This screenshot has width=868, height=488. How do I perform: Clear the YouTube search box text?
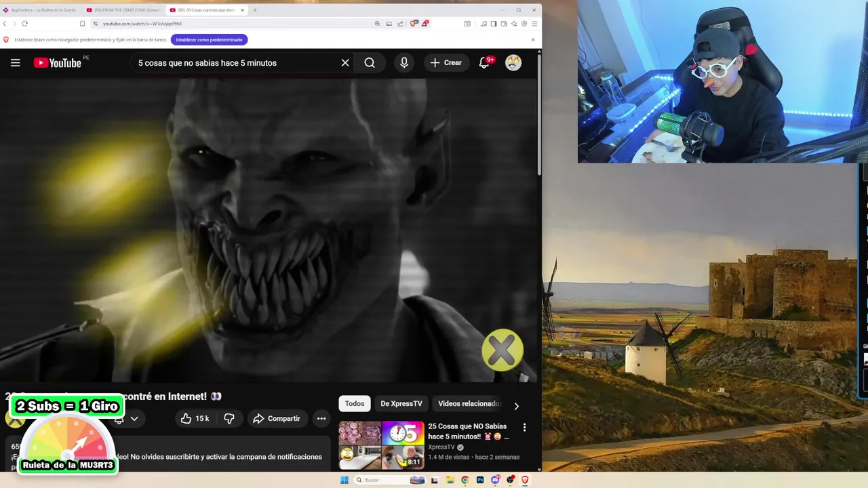point(345,63)
